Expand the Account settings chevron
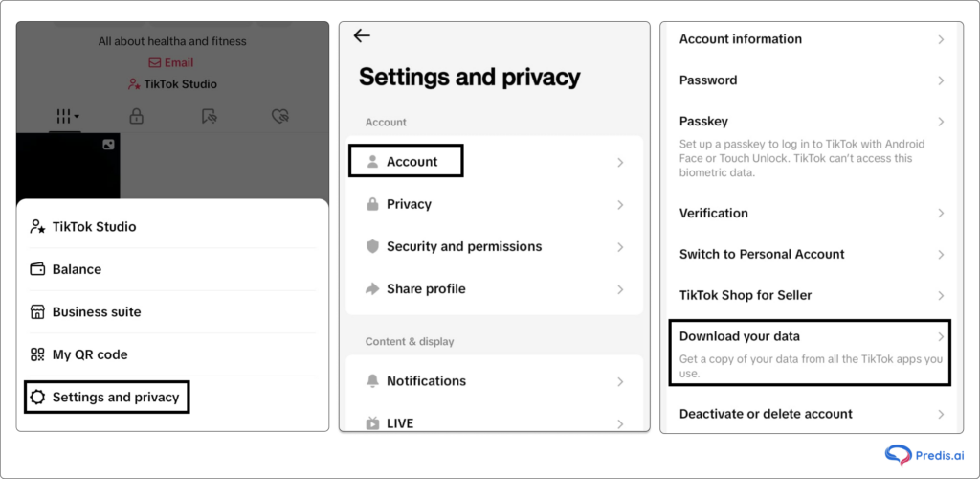 click(620, 163)
